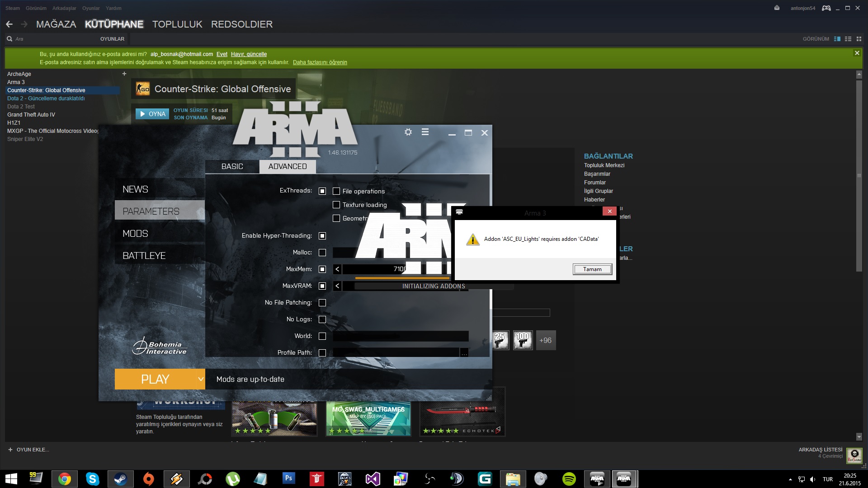Enable the File operations checkbox

(336, 191)
